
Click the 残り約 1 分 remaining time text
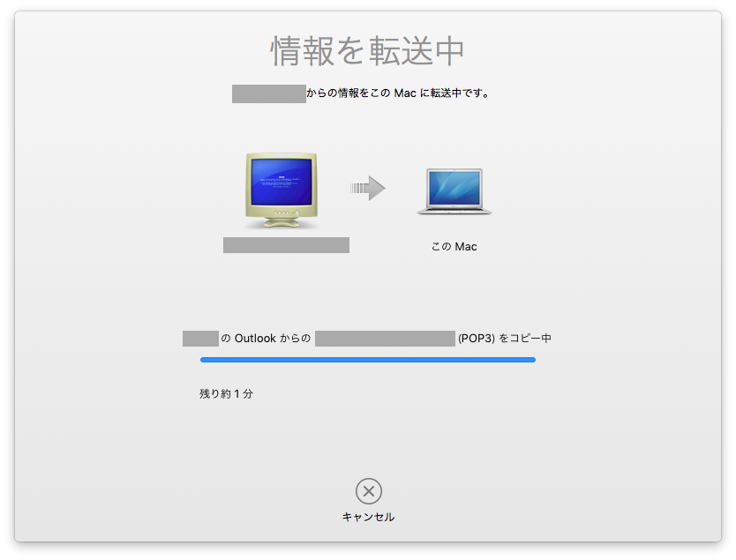tap(226, 393)
